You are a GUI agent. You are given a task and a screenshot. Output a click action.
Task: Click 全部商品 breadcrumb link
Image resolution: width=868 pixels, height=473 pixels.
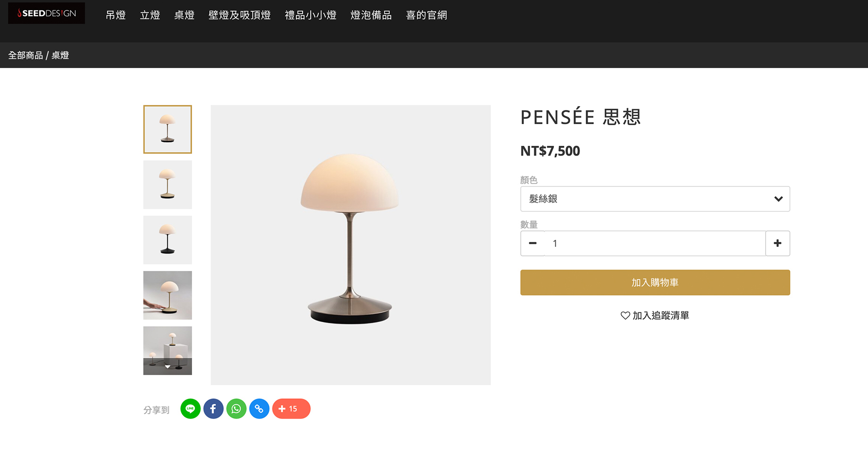point(25,55)
